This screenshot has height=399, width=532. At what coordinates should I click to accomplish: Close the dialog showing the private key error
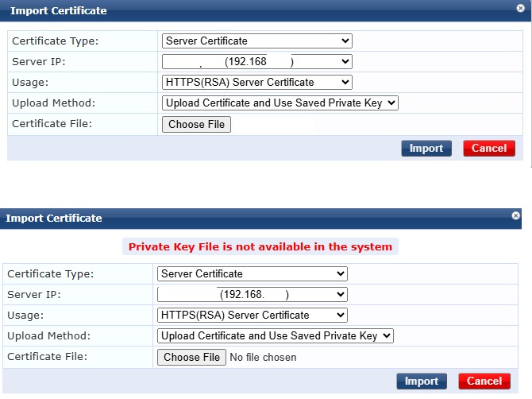516,215
